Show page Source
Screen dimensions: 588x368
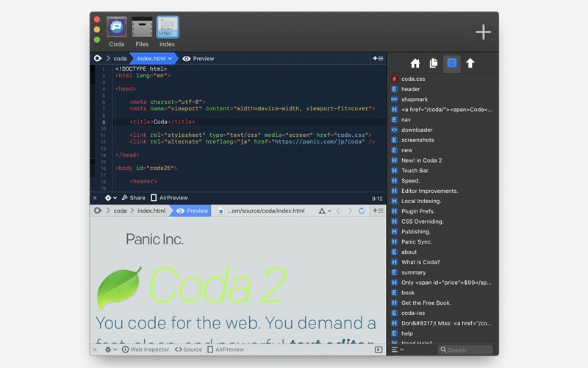click(188, 350)
